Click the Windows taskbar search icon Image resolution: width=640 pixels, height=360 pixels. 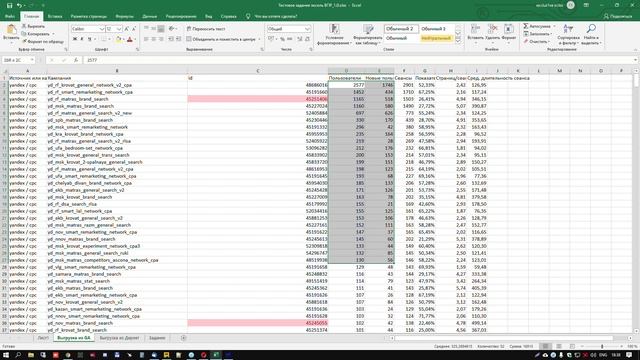point(18,355)
